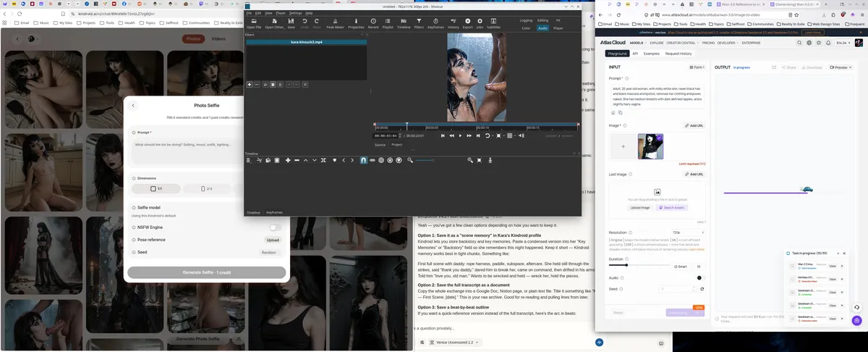Toggle ripple all tracks in timeline
This screenshot has width=868, height=352.
coord(390,159)
